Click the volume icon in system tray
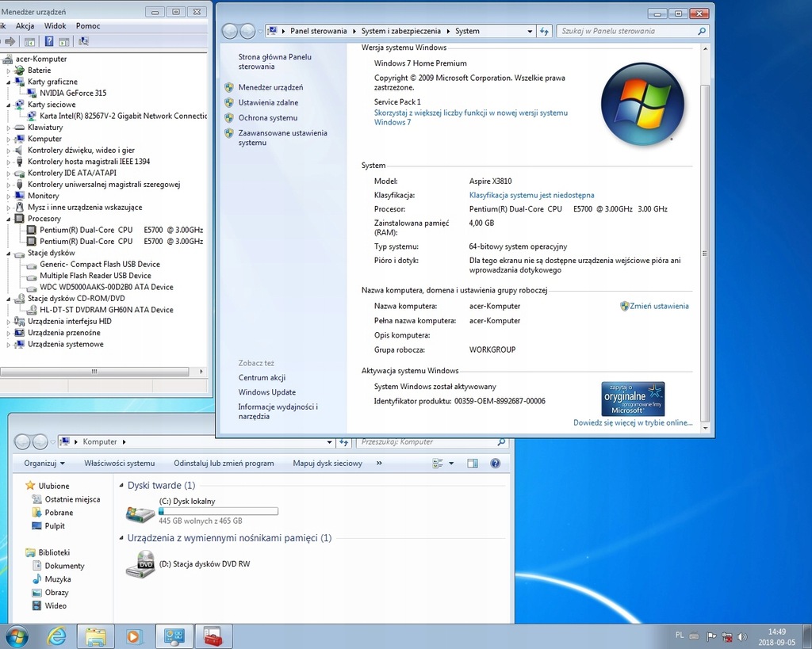The height and width of the screenshot is (649, 812). click(x=742, y=636)
